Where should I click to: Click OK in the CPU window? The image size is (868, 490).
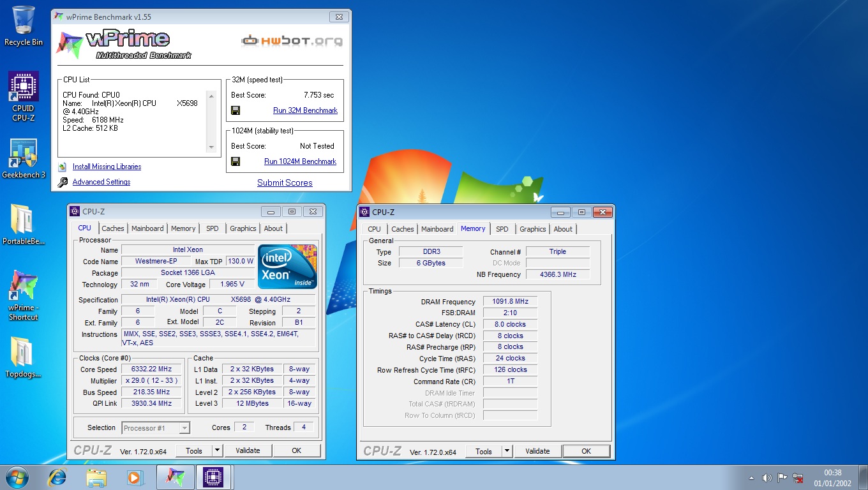pos(296,450)
